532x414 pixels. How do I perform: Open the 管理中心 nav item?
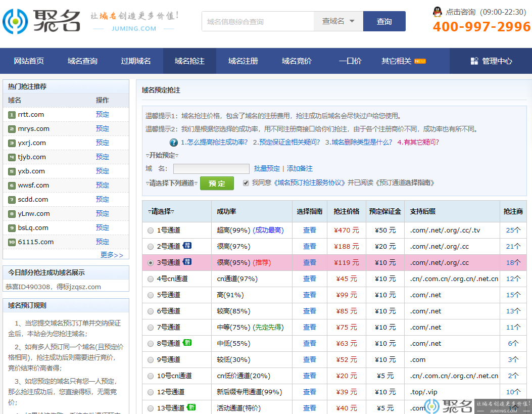(x=491, y=61)
